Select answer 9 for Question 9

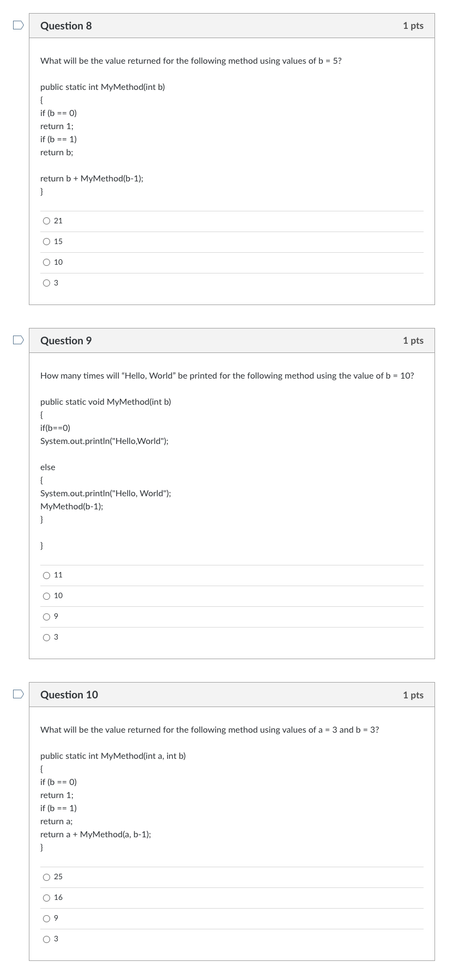[46, 616]
